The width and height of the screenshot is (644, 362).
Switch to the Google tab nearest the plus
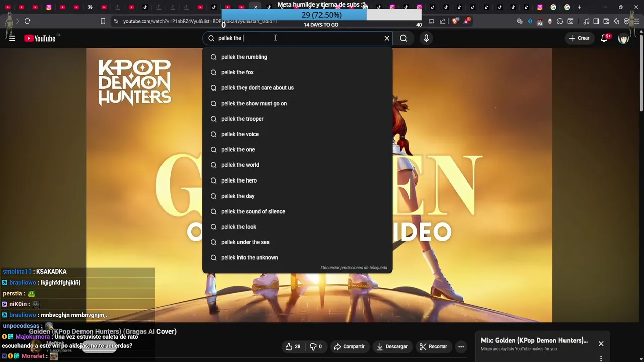pos(567,7)
